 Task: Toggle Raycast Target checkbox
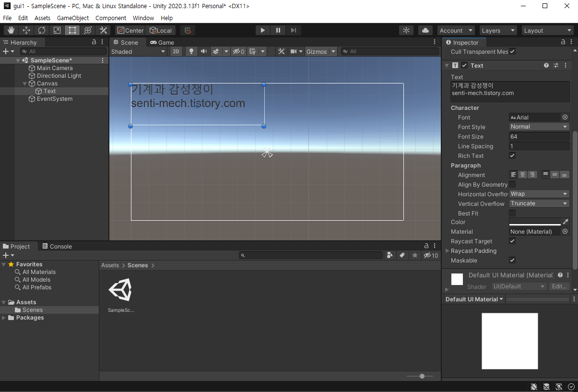[x=512, y=241]
